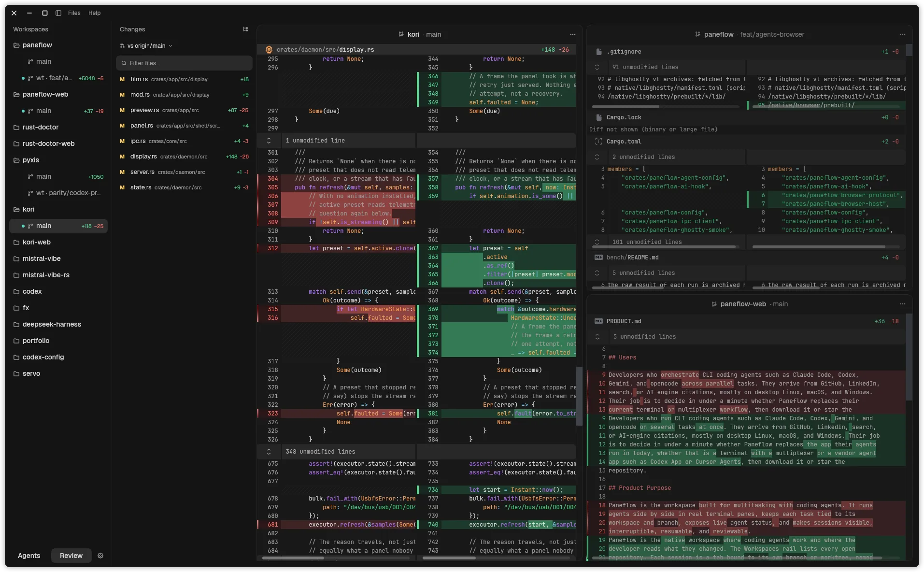This screenshot has width=924, height=572.
Task: Click the compare branch icon beside vs origin/main
Action: [122, 46]
